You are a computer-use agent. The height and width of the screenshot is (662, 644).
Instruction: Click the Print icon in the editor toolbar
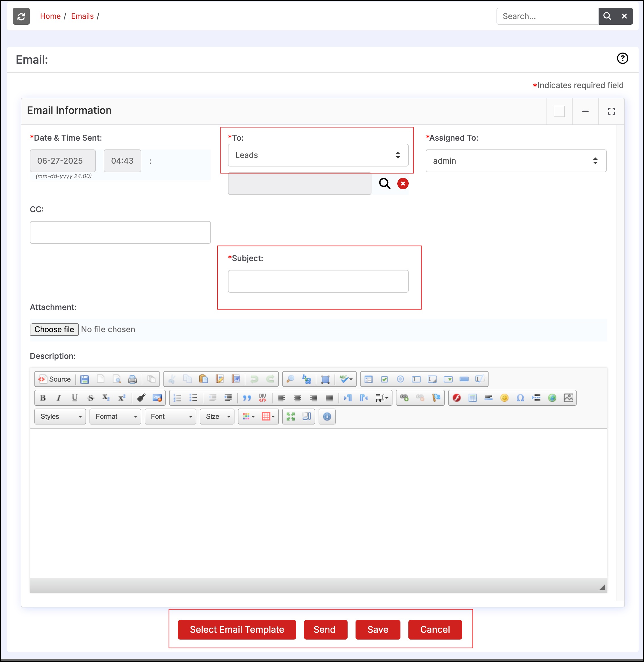point(133,379)
